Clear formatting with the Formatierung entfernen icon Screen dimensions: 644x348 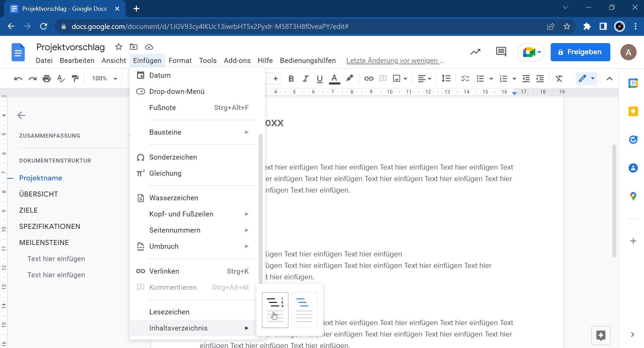(x=559, y=78)
